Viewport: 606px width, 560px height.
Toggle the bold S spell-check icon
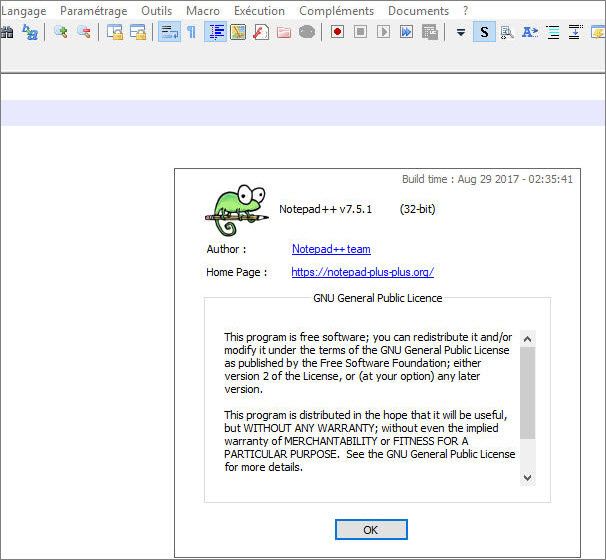pos(484,32)
